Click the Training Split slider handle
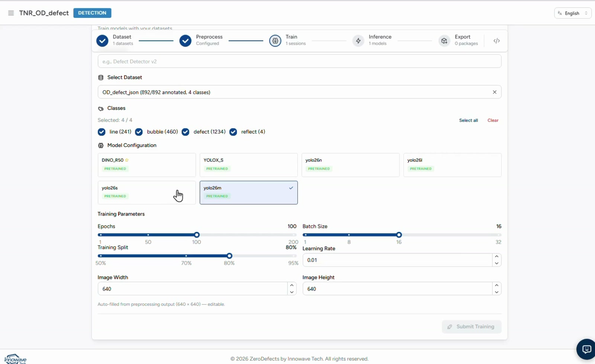595x364 pixels. 229,256
